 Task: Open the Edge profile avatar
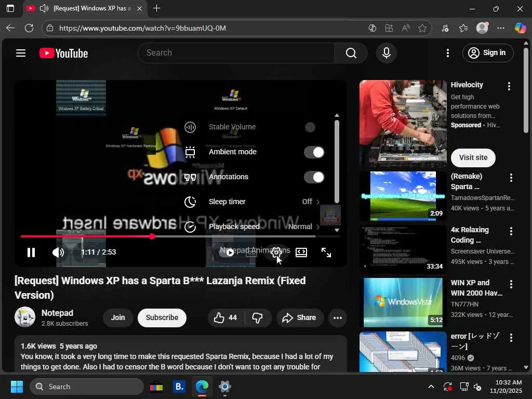(482, 28)
